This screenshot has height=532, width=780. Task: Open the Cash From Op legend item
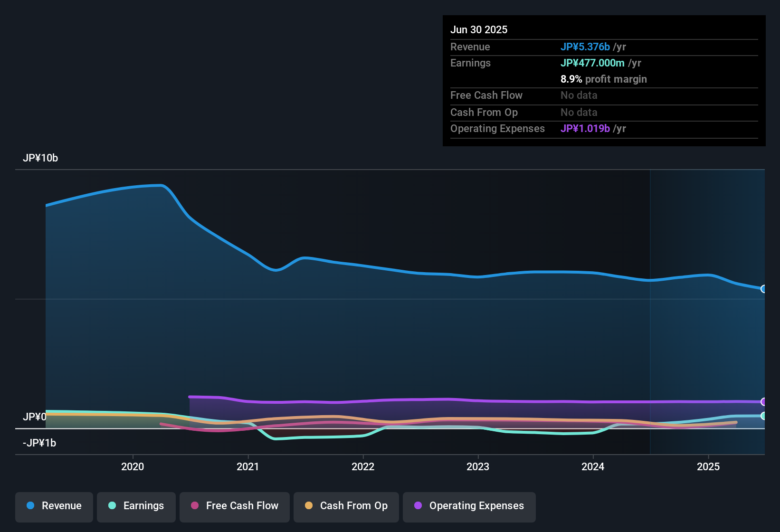click(346, 506)
